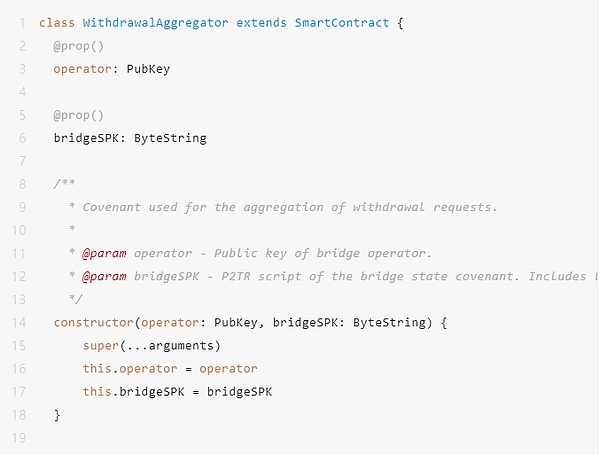The width and height of the screenshot is (600, 455).
Task: Click the @param tag before 'bridgeSPK'
Action: click(x=105, y=276)
